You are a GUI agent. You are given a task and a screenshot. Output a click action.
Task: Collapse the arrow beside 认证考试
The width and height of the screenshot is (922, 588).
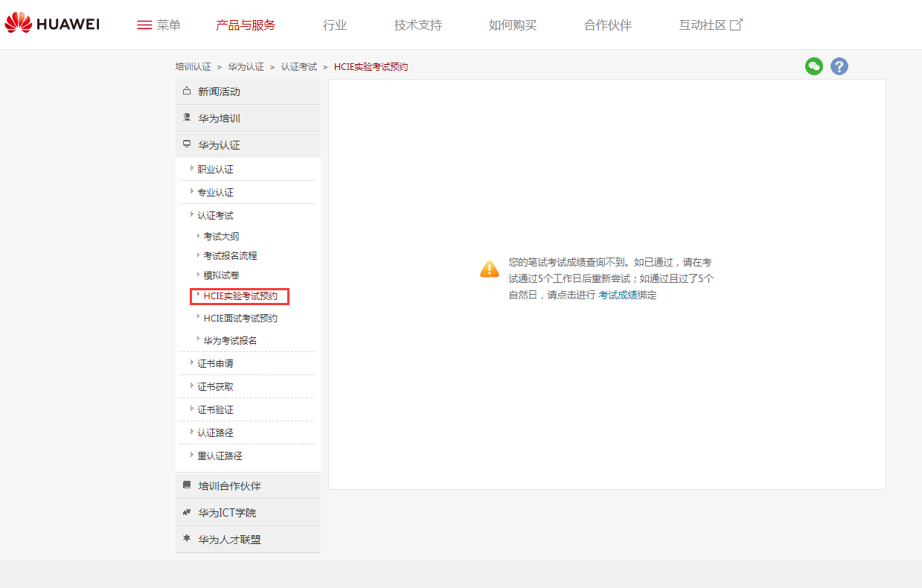click(191, 214)
